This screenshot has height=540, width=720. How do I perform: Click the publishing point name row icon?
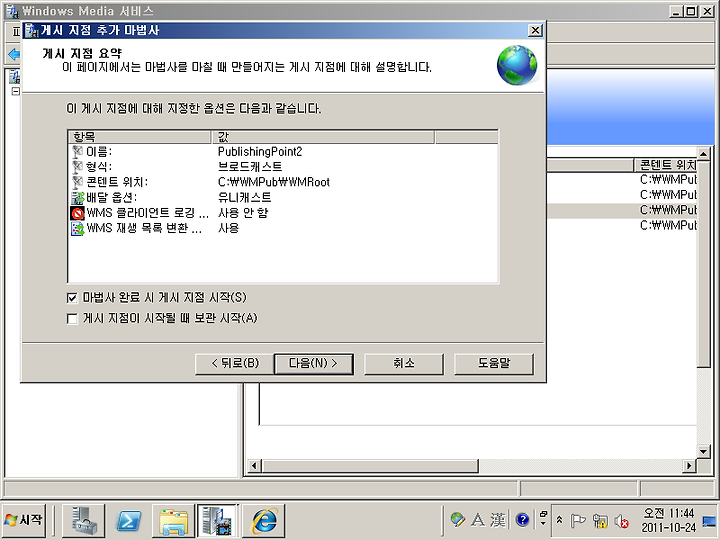point(77,152)
